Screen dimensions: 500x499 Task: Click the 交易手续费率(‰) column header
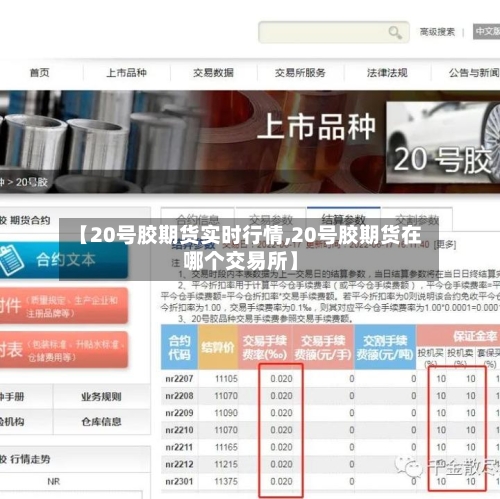pyautogui.click(x=265, y=347)
